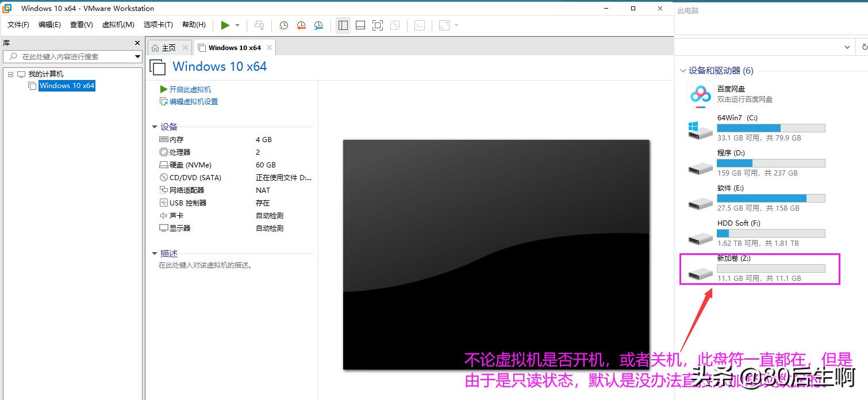This screenshot has height=400, width=868.
Task: Open the Snapshot Manager icon
Action: point(317,25)
